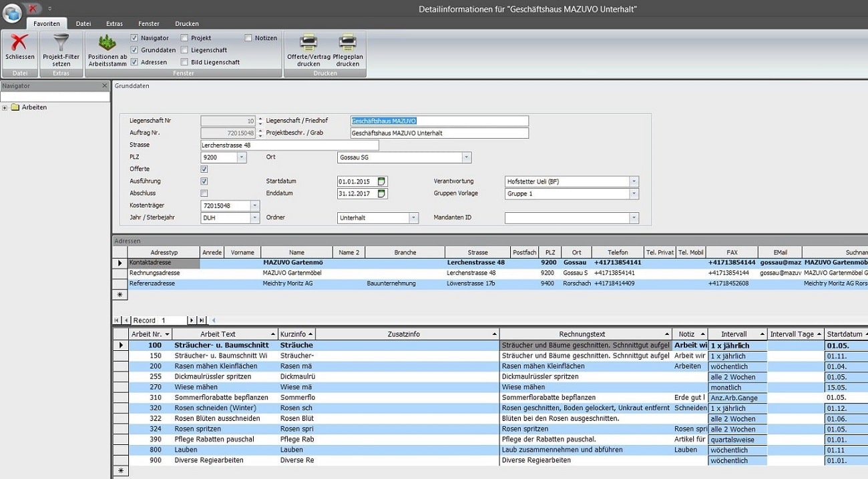This screenshot has height=479, width=868.
Task: Click the new-row asterisk in Adressen grid
Action: click(x=120, y=294)
